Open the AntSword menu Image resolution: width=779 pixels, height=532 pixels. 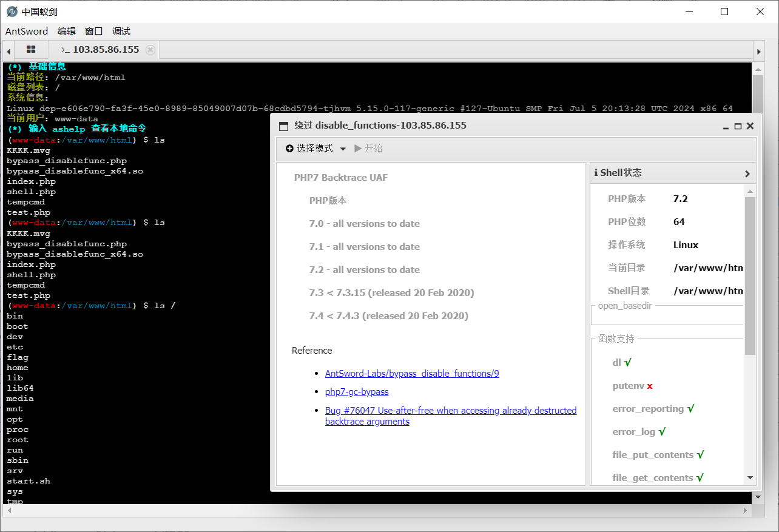coord(27,32)
